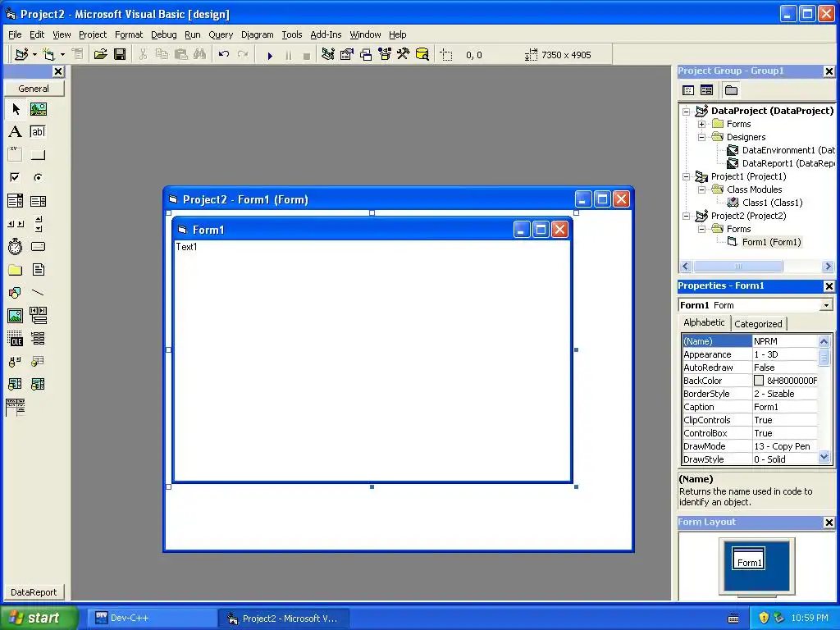Open the Properties Window toolbar icon
840x630 pixels.
[x=347, y=55]
